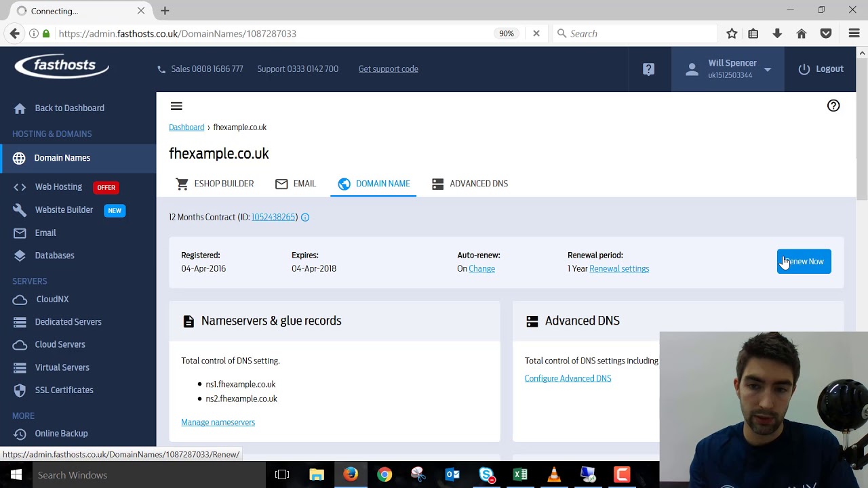868x488 pixels.
Task: Click the Manage nameservers link
Action: pos(218,422)
